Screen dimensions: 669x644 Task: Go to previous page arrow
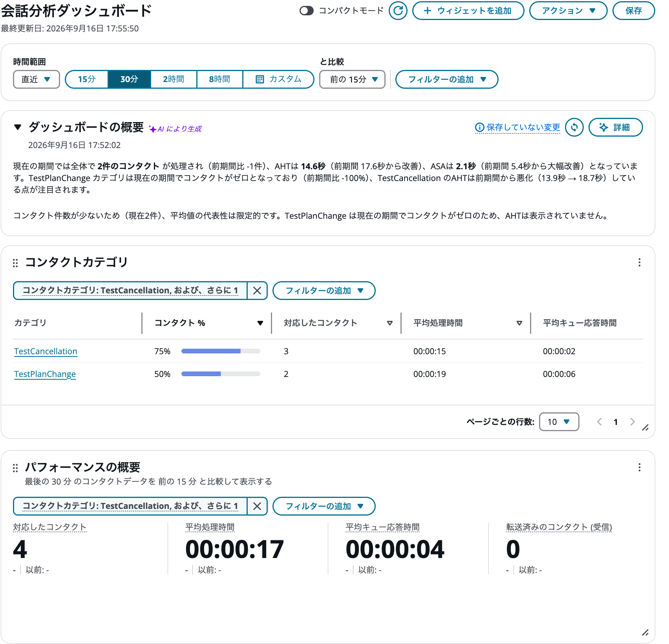tap(600, 422)
